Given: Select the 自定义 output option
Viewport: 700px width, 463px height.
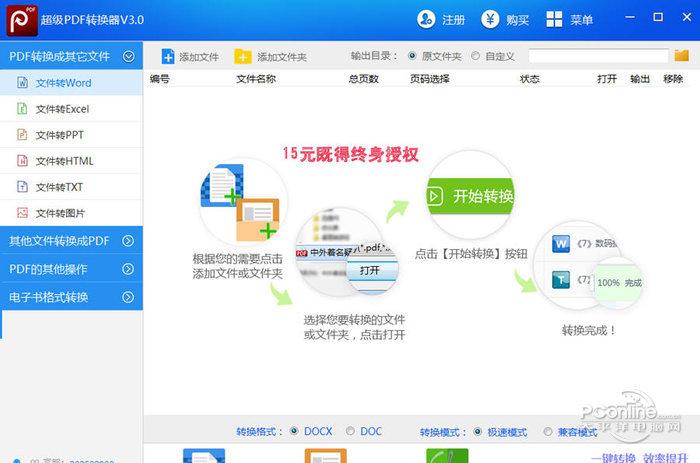Looking at the screenshot, I should point(493,56).
